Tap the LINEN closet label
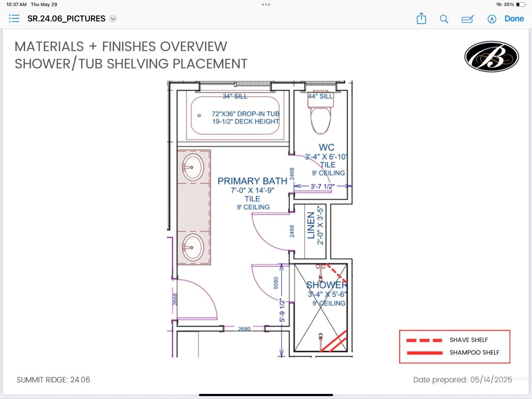The height and width of the screenshot is (399, 532). click(x=311, y=226)
